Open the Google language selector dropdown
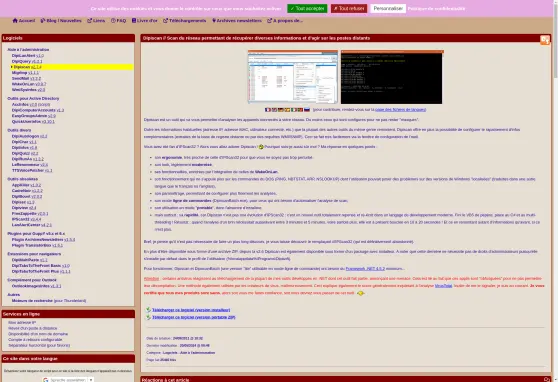This screenshot has height=382, width=558. [x=68, y=380]
